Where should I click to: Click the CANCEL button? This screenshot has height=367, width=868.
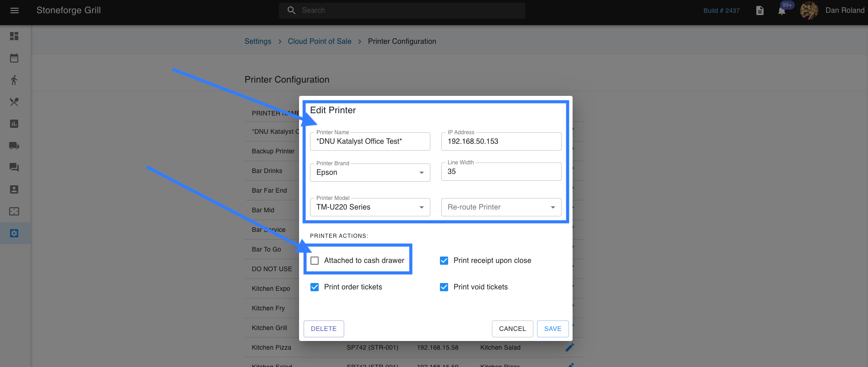point(512,329)
